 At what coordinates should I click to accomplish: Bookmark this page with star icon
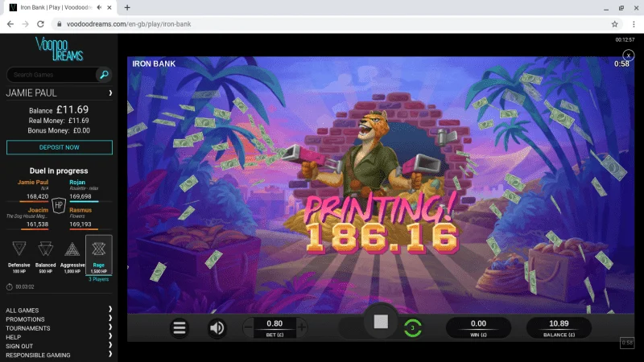click(x=614, y=24)
